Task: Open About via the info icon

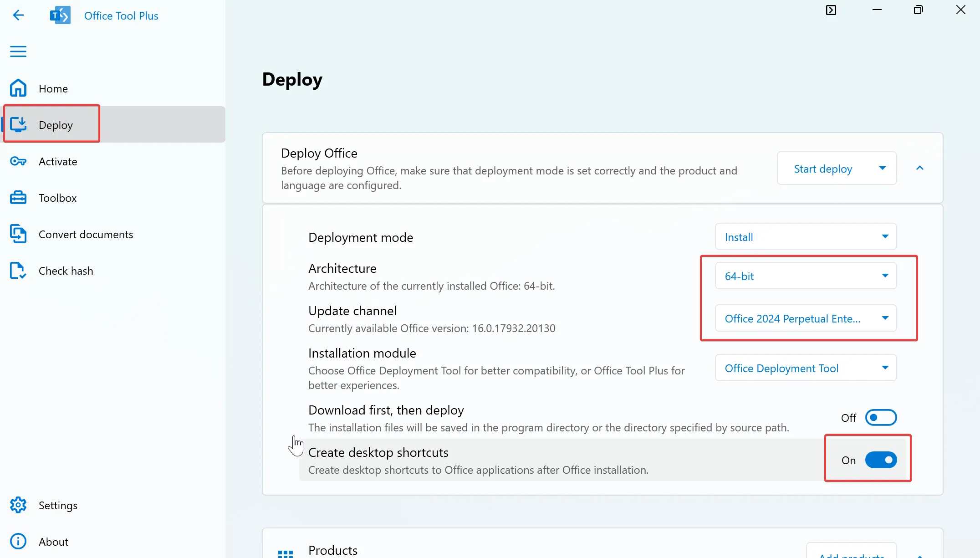Action: (18, 541)
